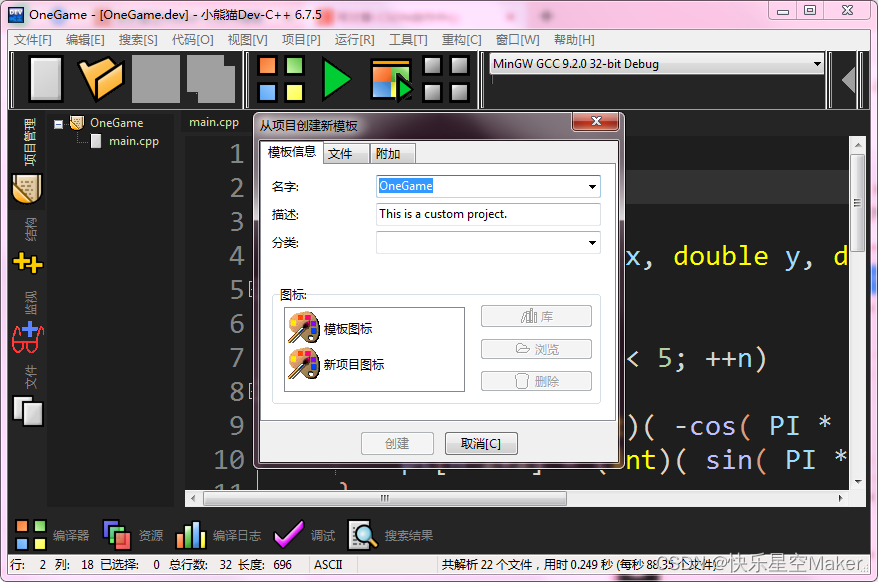Open the 名字 combo box dropdown arrow
The height and width of the screenshot is (582, 878).
click(592, 187)
